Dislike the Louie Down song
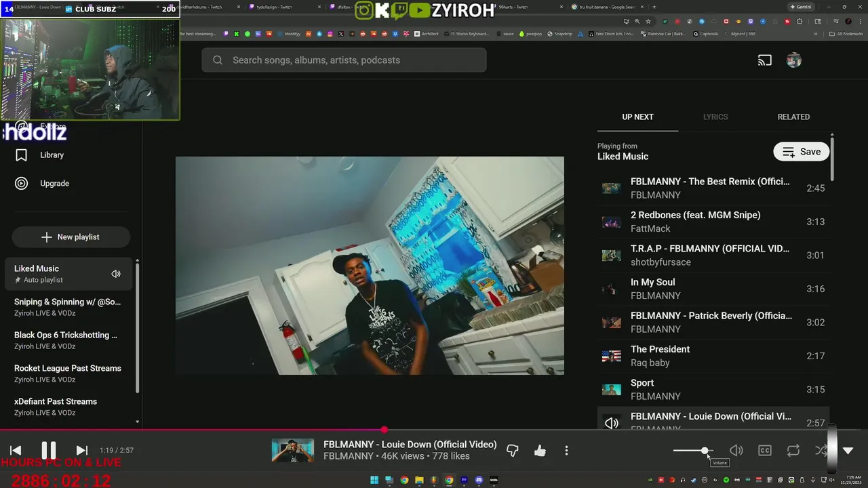Screen dimensions: 868x488 coord(513,451)
